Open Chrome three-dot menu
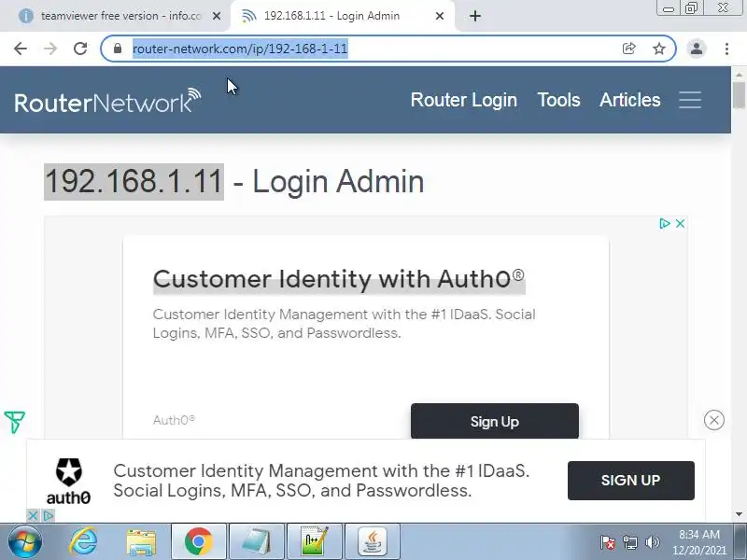This screenshot has height=560, width=747. click(726, 49)
